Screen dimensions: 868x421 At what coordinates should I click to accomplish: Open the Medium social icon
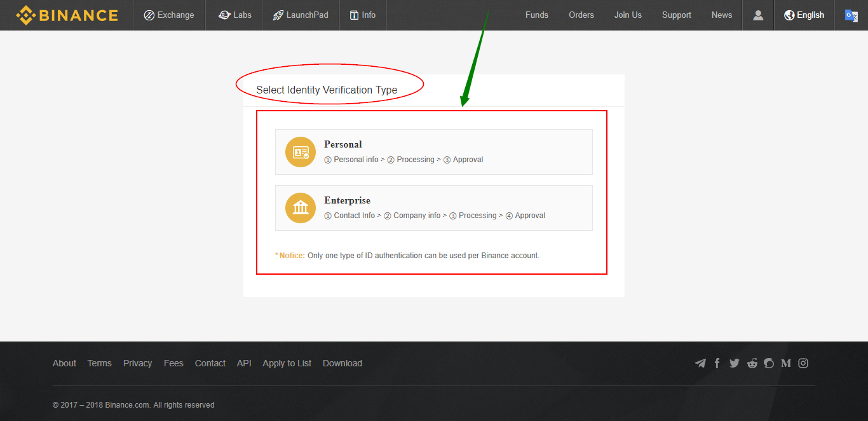(x=786, y=363)
